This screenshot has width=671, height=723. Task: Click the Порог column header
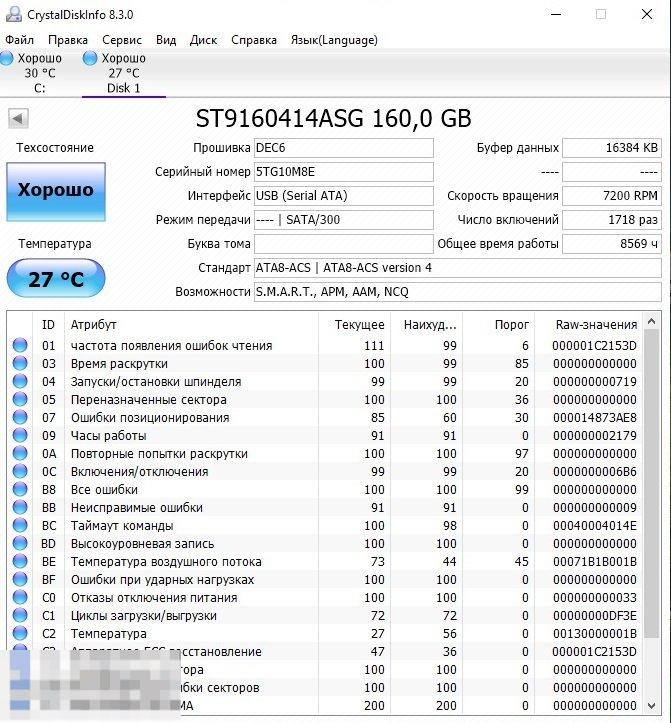pyautogui.click(x=499, y=325)
